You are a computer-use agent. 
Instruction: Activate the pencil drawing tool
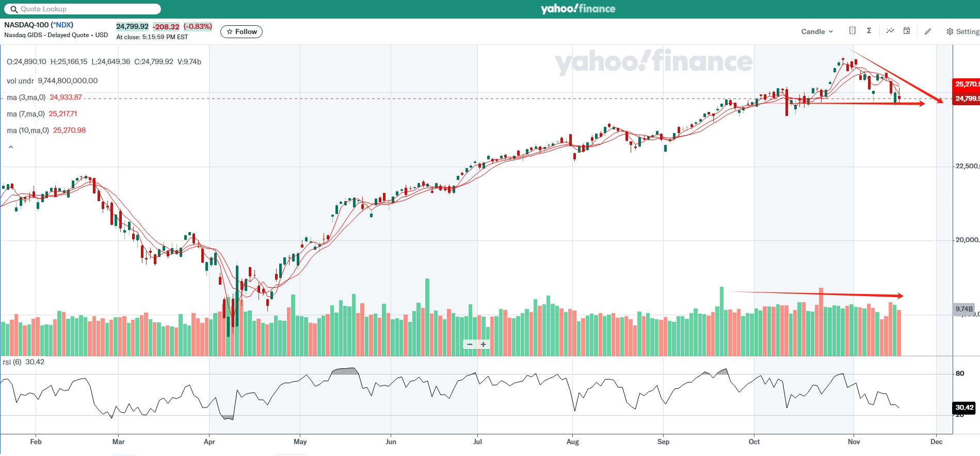click(927, 31)
